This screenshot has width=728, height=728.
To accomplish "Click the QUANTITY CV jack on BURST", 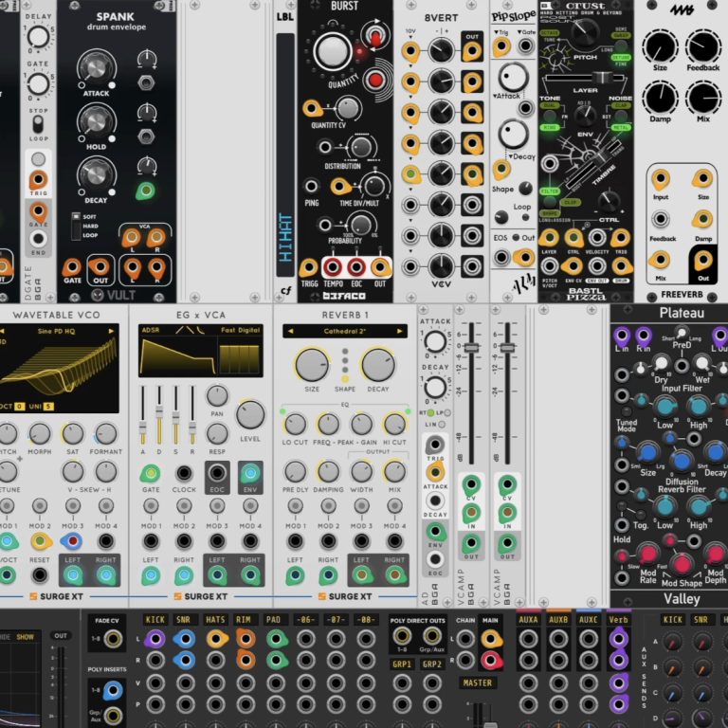I will [x=312, y=109].
